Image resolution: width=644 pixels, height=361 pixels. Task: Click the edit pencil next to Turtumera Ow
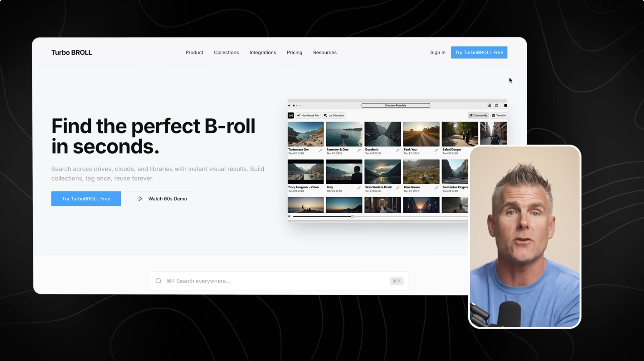click(x=320, y=150)
